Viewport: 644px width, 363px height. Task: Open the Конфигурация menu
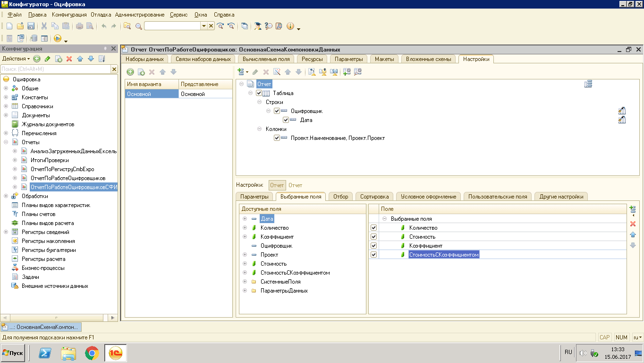click(x=69, y=15)
